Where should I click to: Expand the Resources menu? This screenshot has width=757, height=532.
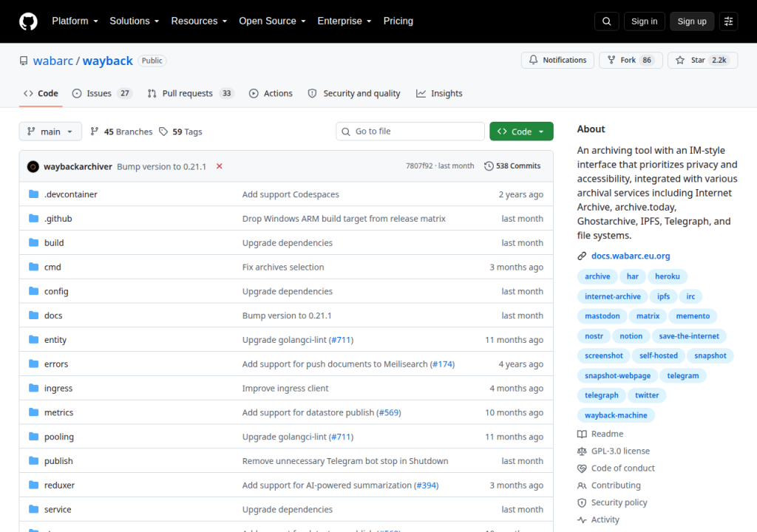199,21
